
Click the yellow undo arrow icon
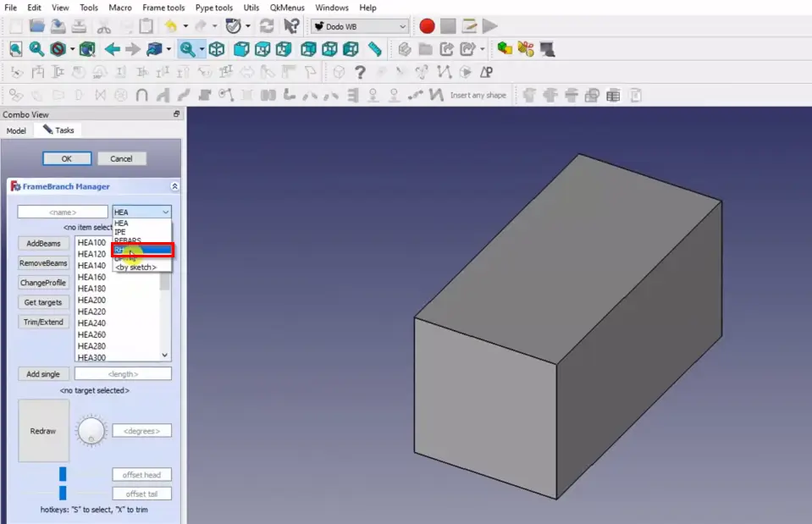tap(171, 26)
